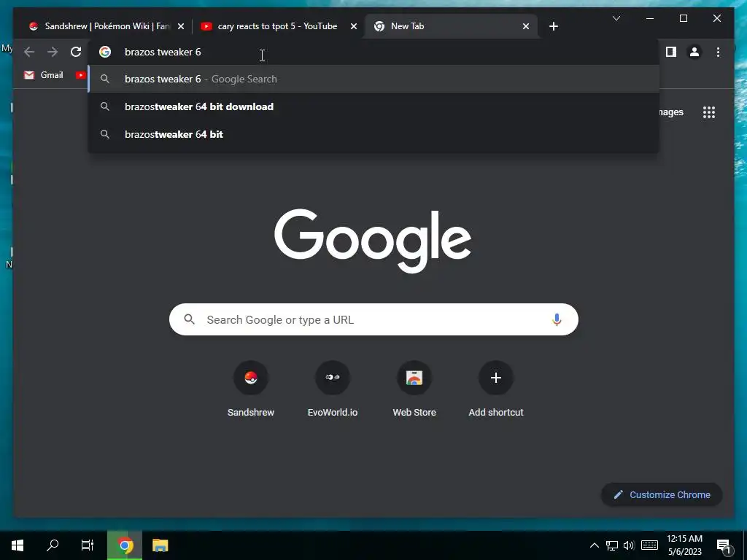The image size is (747, 560).
Task: Open the Gmail bookmark
Action: [x=44, y=75]
